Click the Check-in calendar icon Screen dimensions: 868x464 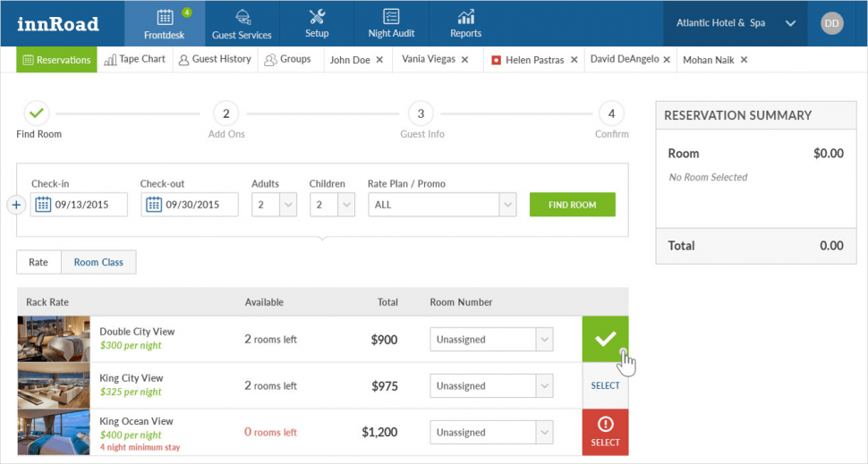(x=43, y=205)
